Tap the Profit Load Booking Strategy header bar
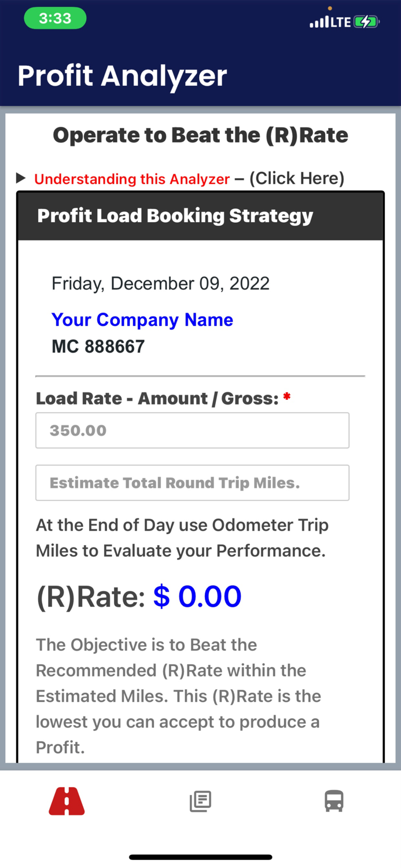Screen dimensions: 401x868 (200, 216)
